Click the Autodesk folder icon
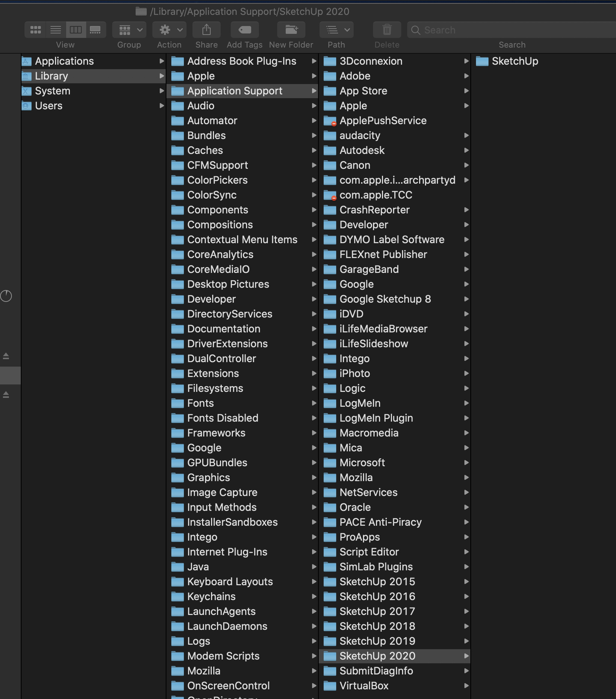This screenshot has height=699, width=616. click(x=330, y=151)
